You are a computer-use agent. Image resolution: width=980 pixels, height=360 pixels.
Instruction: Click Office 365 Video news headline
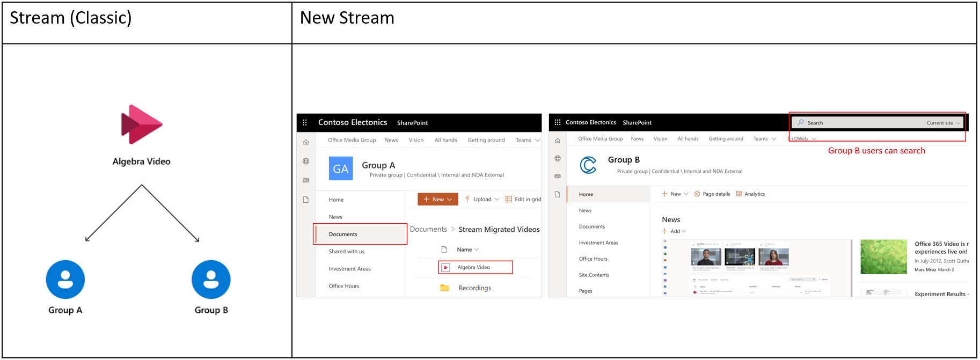pos(941,247)
